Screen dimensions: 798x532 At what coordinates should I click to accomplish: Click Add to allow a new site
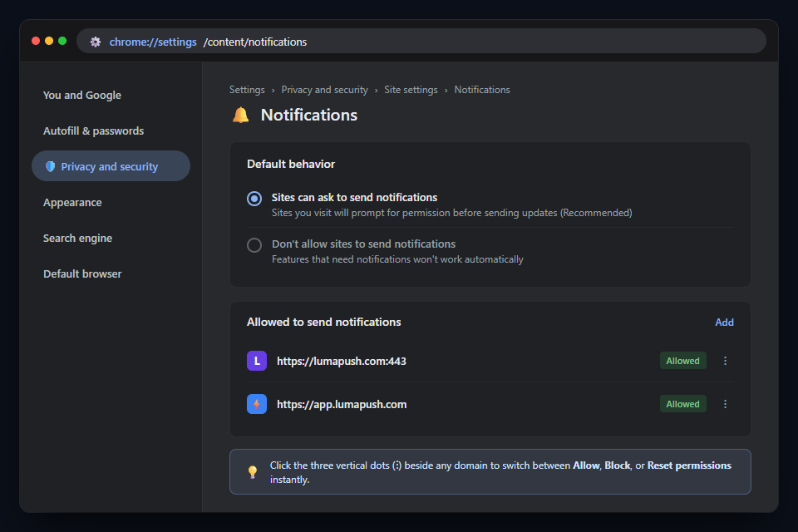724,323
